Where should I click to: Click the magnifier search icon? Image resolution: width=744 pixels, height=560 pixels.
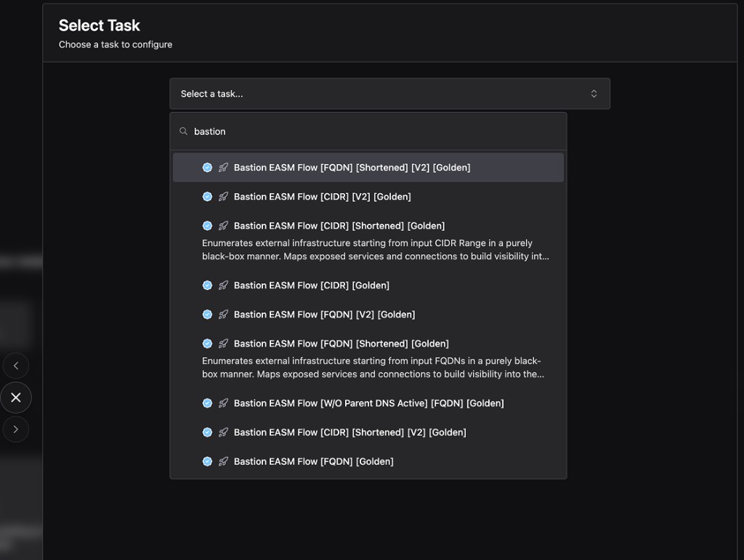pyautogui.click(x=183, y=131)
